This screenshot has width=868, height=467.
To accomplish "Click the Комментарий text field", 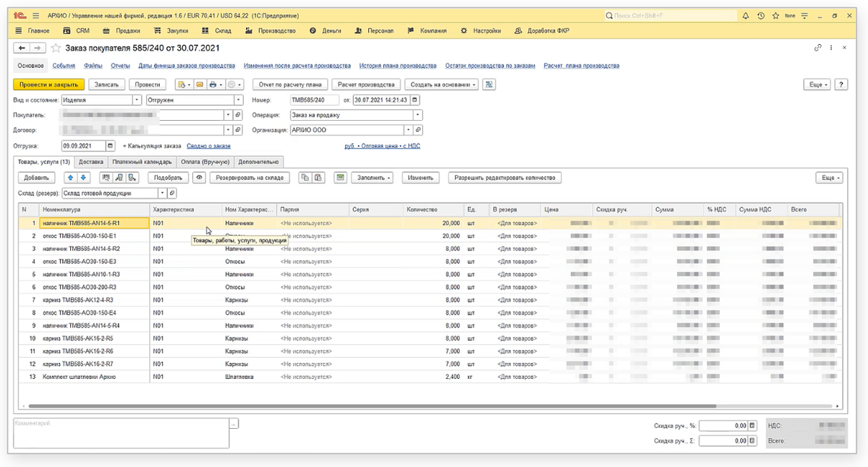I will pyautogui.click(x=120, y=432).
